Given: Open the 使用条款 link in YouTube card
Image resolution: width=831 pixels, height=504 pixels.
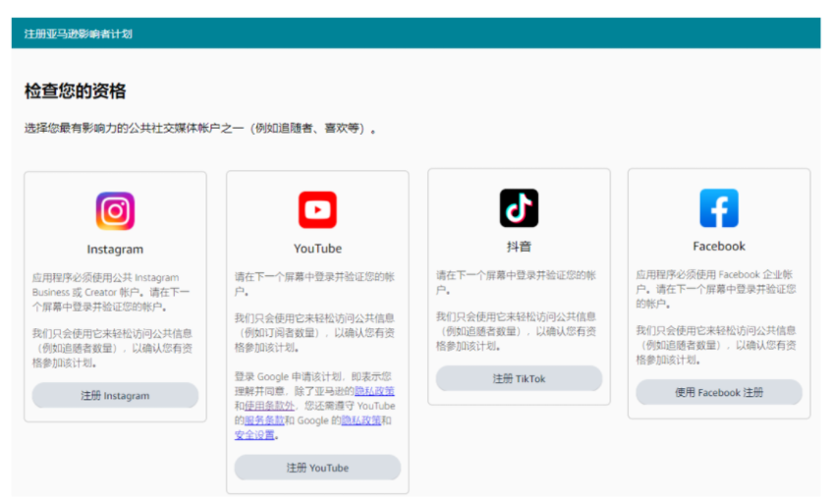Looking at the screenshot, I should (x=269, y=406).
